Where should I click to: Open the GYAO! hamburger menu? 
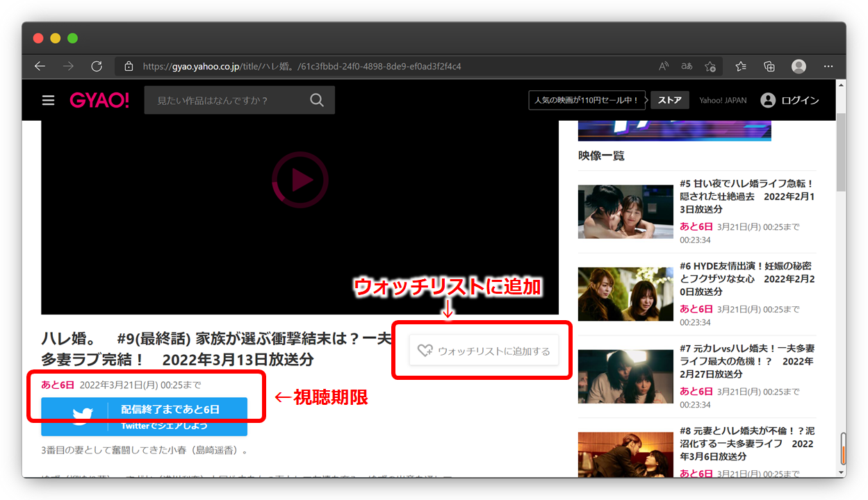click(x=48, y=100)
